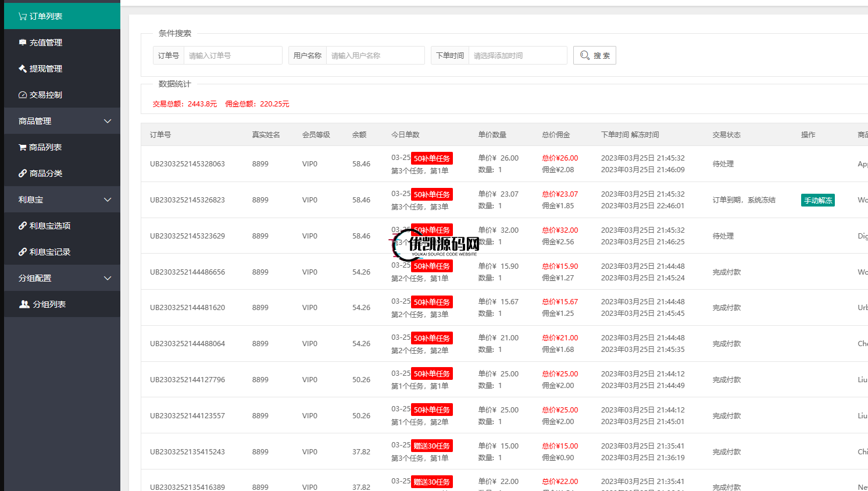Click the 交易状态 column header
This screenshot has height=491, width=868.
[x=726, y=134]
